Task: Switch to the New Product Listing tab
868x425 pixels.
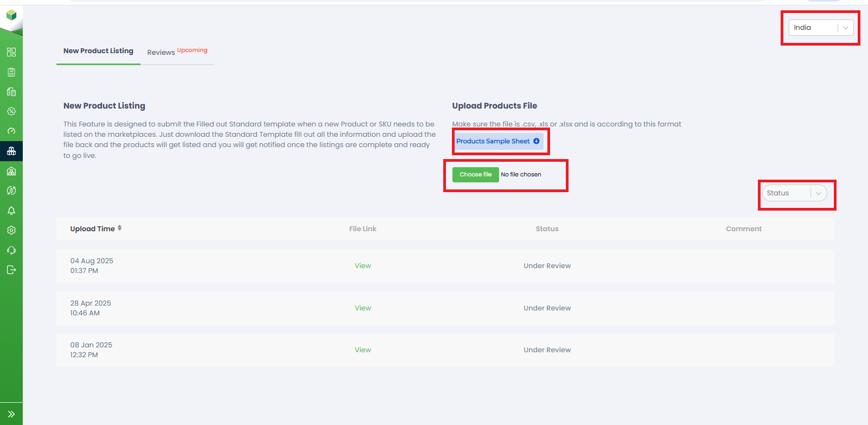Action: pos(98,51)
